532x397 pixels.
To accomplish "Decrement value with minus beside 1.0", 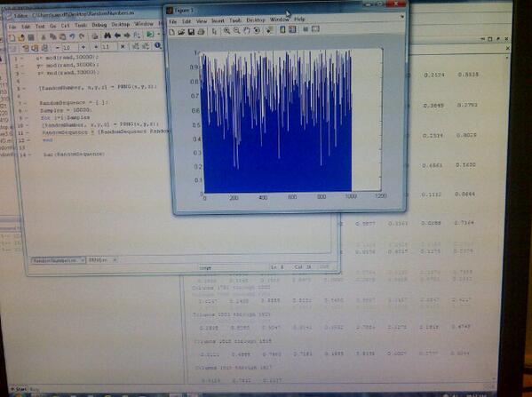I will coord(58,48).
